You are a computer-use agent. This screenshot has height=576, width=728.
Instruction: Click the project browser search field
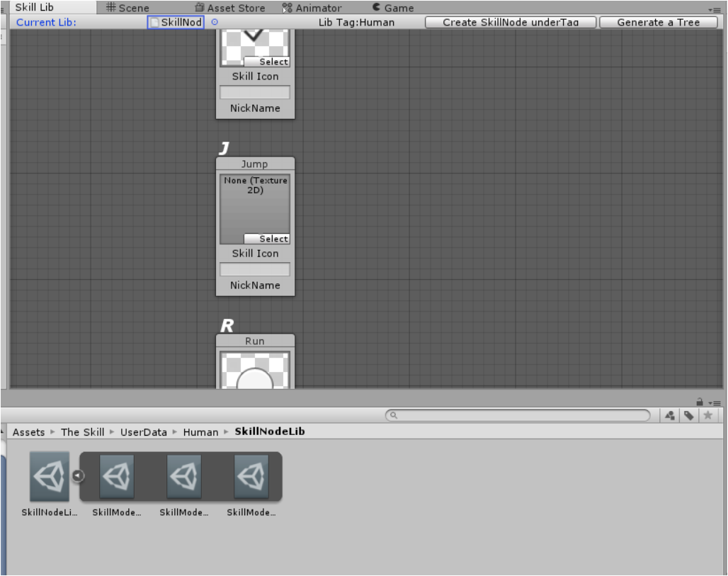[518, 414]
